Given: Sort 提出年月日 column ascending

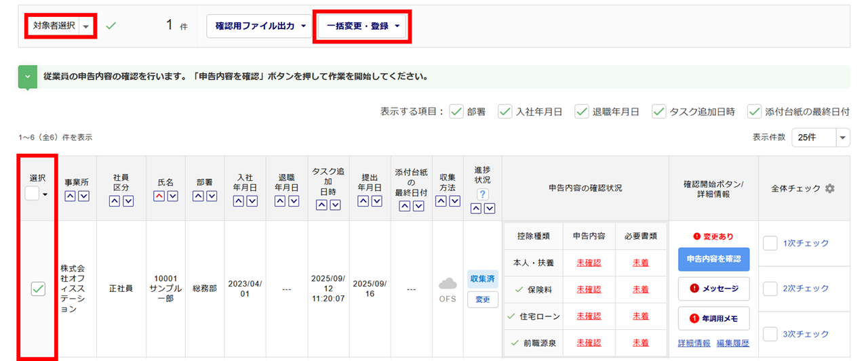Looking at the screenshot, I should 363,201.
